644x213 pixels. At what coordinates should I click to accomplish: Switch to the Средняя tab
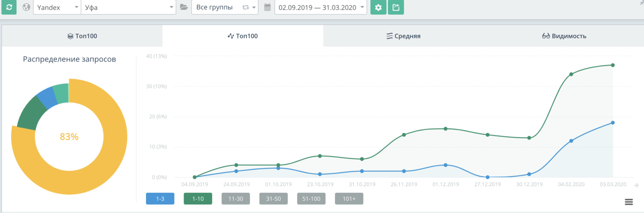(x=403, y=36)
